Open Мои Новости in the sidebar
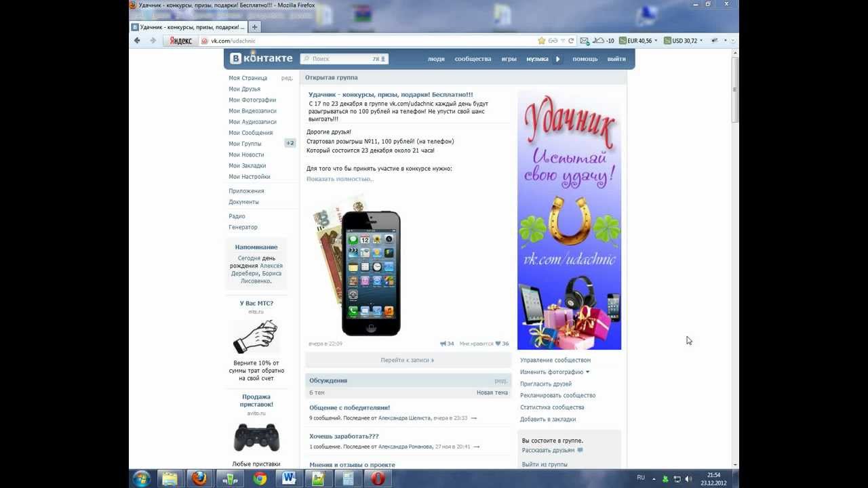Image resolution: width=868 pixels, height=488 pixels. click(246, 155)
